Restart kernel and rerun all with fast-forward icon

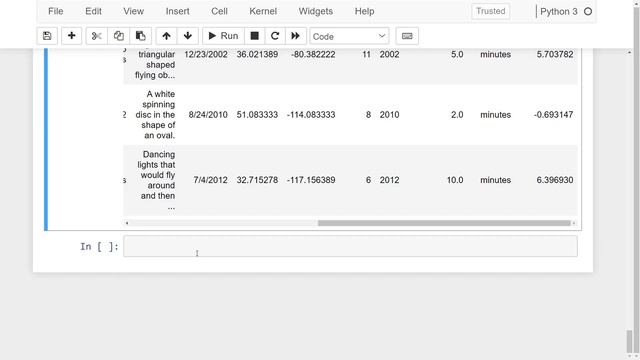296,36
